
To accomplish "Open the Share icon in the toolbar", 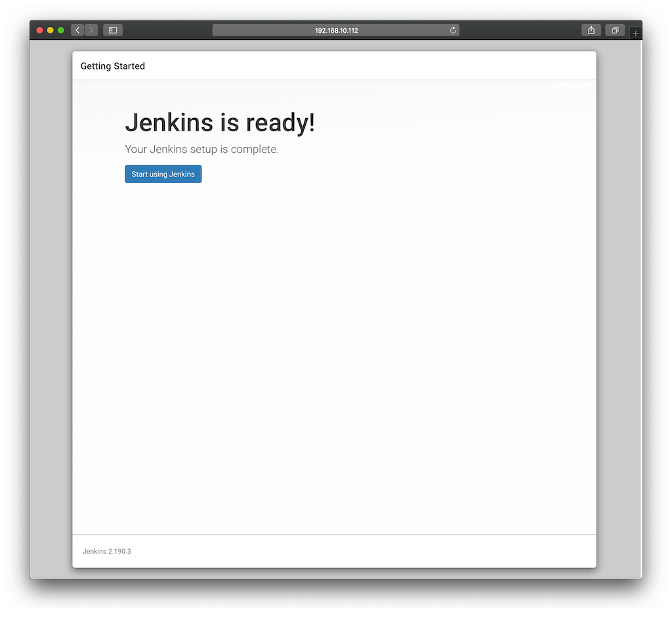I will [591, 30].
